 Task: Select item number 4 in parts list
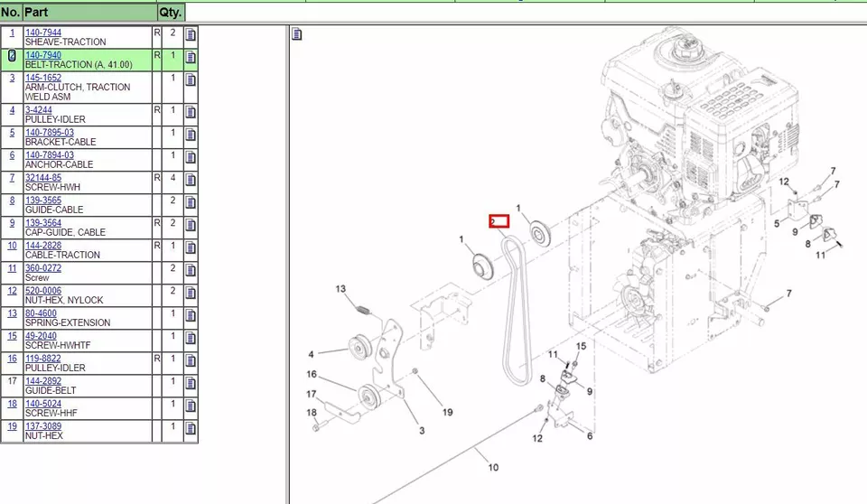(12, 110)
